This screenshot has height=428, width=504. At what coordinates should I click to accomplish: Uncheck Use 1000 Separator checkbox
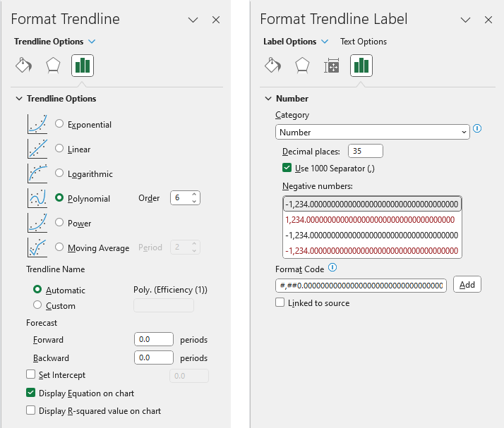[287, 168]
